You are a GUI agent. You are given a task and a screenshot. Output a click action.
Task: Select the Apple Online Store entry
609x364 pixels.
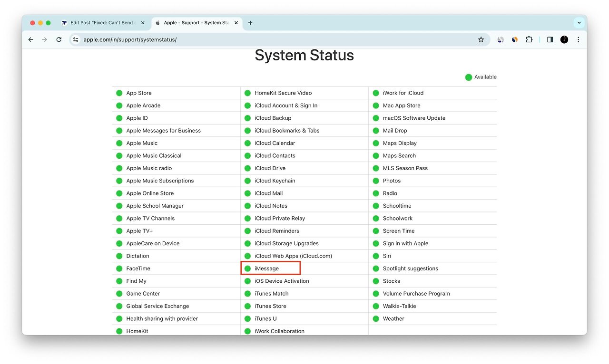point(176,193)
